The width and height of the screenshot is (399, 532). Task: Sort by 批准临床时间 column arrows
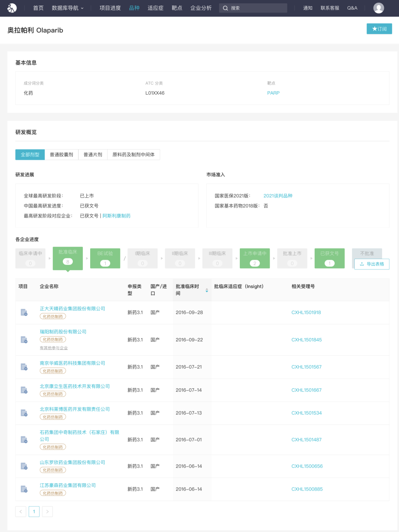point(207,290)
